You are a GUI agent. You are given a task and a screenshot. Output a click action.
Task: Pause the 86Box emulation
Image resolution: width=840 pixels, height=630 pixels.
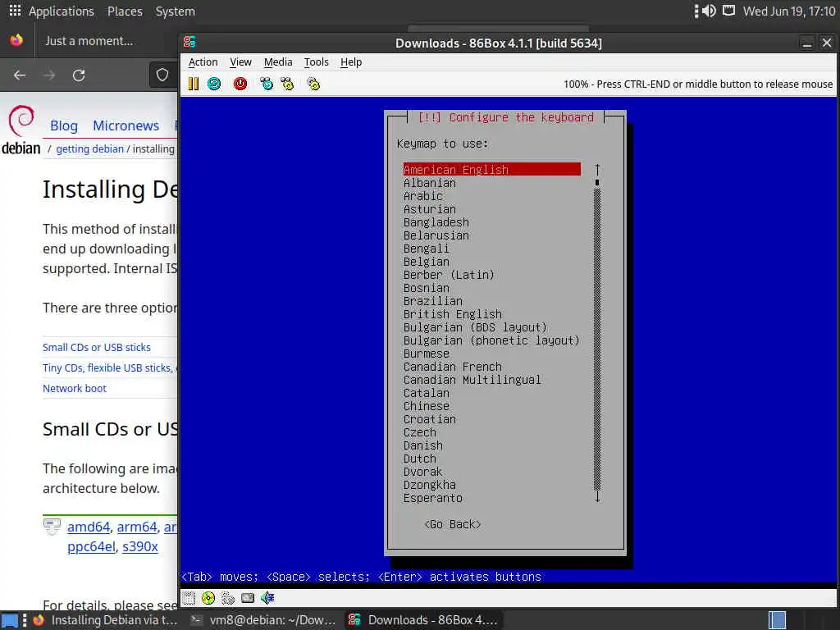coord(194,84)
